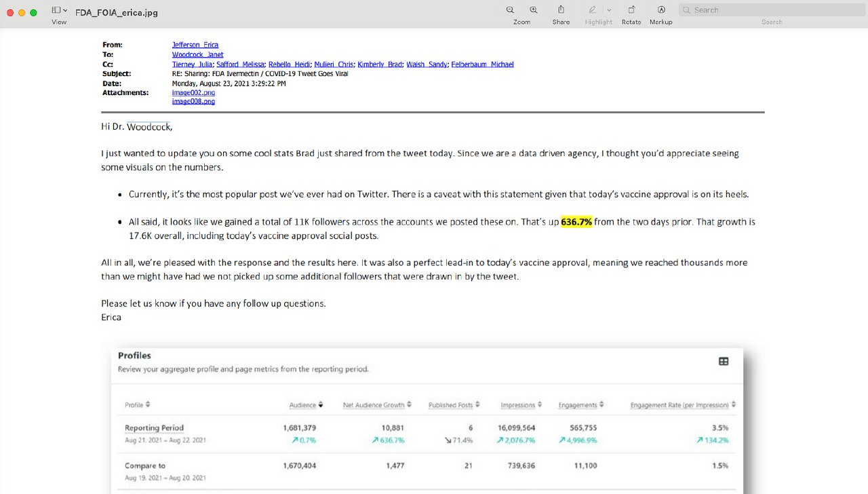Image resolution: width=868 pixels, height=494 pixels.
Task: Click the 4,996.9% engagements change
Action: pos(578,440)
